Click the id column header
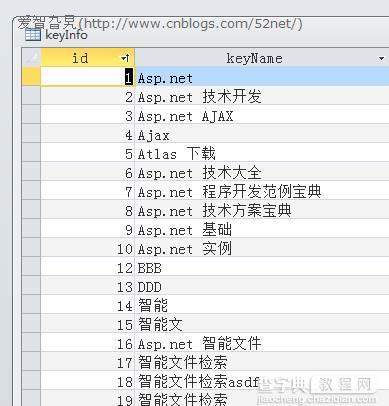 point(88,58)
